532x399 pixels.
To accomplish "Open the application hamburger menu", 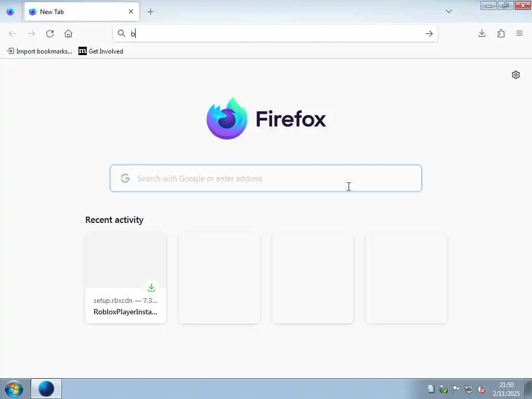I will [x=520, y=33].
